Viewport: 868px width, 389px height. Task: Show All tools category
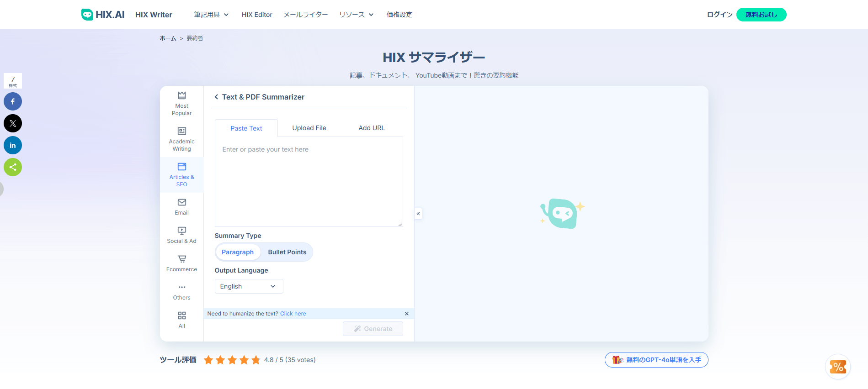point(181,320)
